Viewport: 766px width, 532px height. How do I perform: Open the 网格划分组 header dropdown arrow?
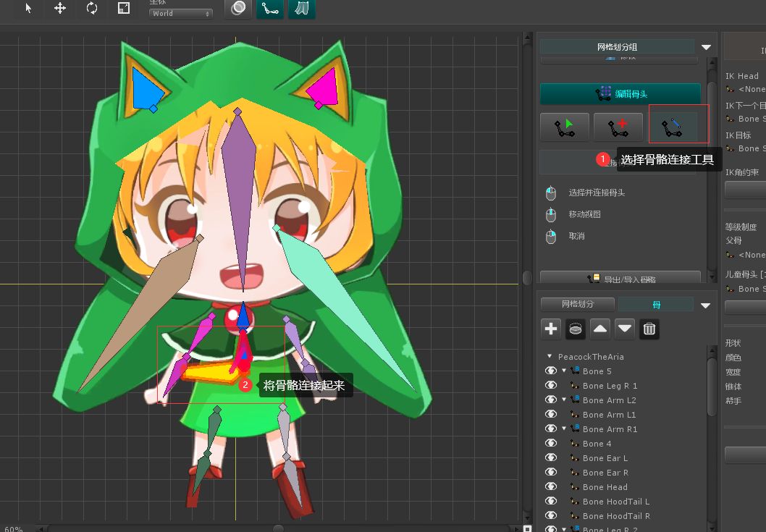pyautogui.click(x=706, y=47)
